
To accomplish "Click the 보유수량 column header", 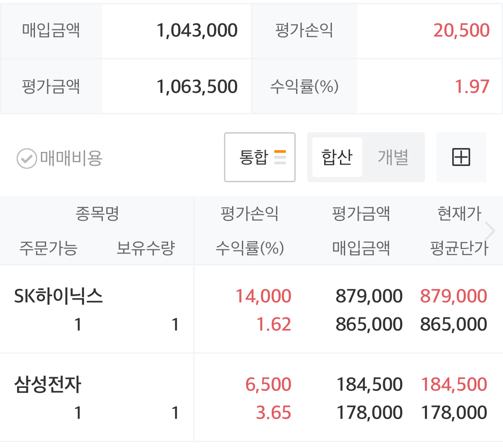I will (x=146, y=248).
